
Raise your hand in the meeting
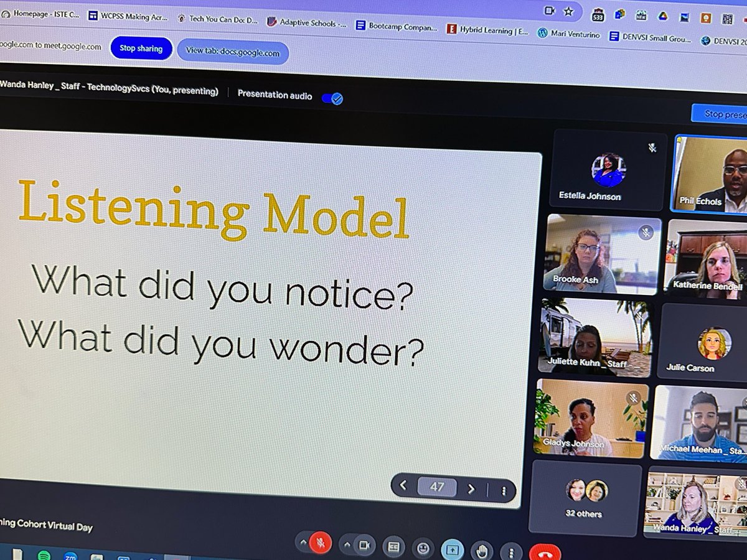pyautogui.click(x=482, y=551)
